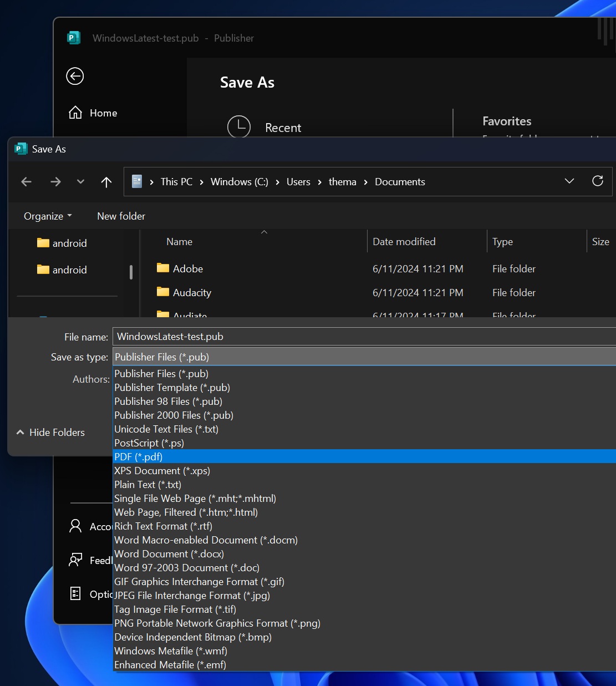Create a New folder
Image resolution: width=616 pixels, height=686 pixels.
[x=120, y=216]
